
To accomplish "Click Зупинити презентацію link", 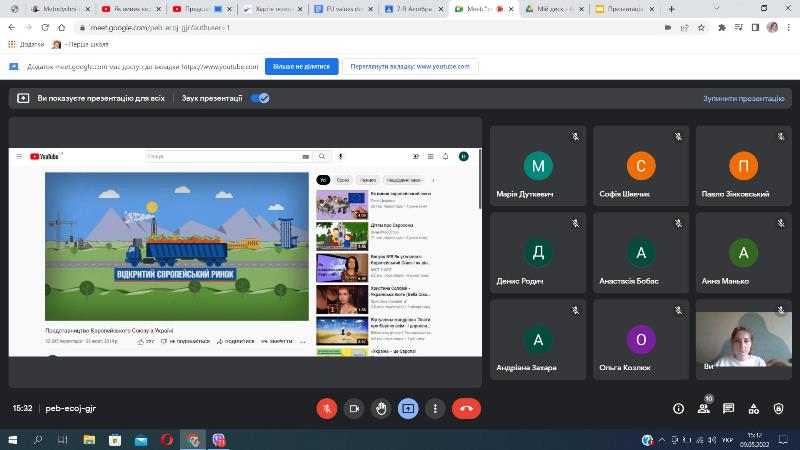I will tap(744, 99).
